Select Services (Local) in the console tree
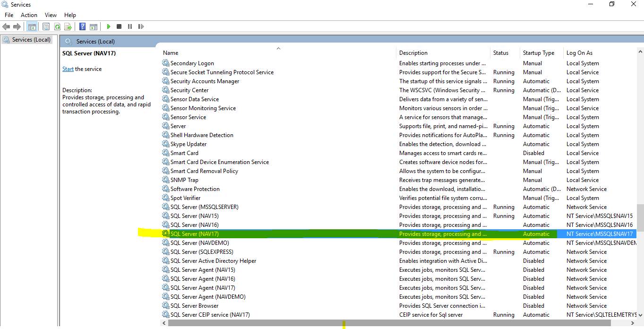The width and height of the screenshot is (644, 329). (x=31, y=40)
